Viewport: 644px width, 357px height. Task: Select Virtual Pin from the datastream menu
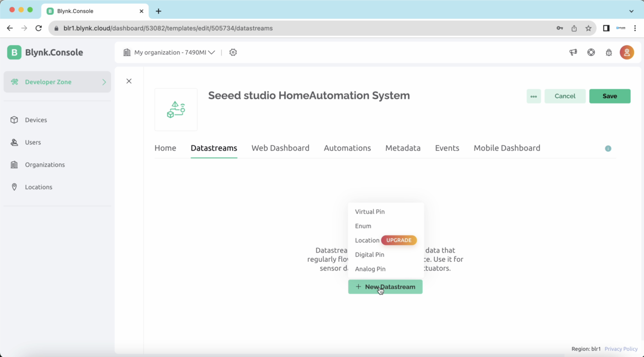tap(370, 211)
